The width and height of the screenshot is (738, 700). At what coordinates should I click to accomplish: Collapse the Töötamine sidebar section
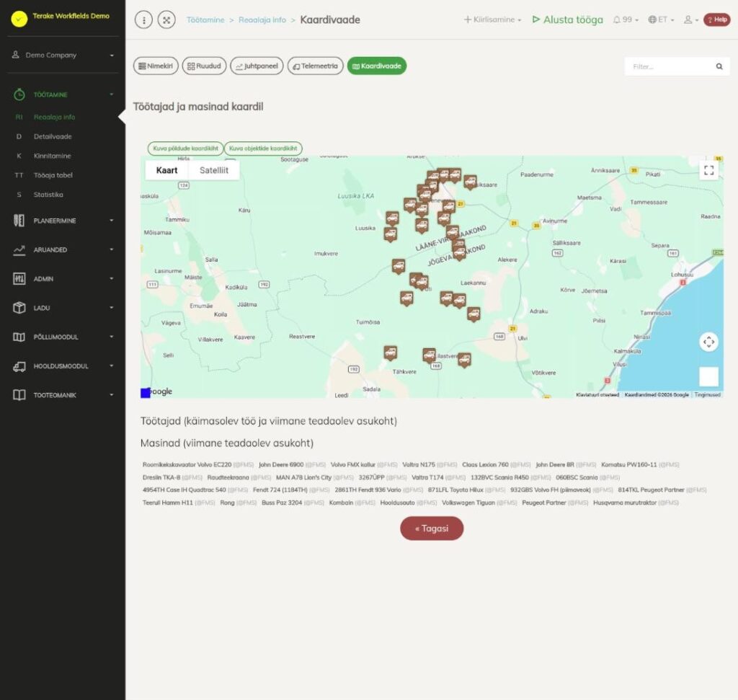coord(63,94)
